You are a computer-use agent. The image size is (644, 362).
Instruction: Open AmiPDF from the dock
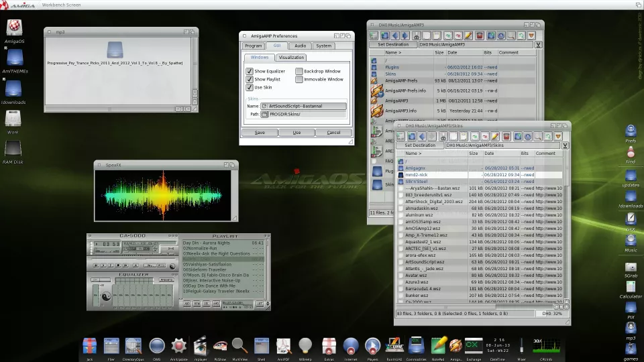coord(283,346)
